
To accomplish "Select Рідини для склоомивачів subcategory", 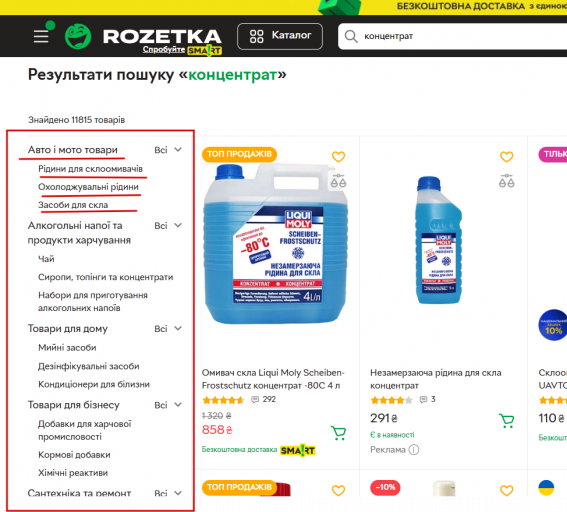I will point(90,169).
